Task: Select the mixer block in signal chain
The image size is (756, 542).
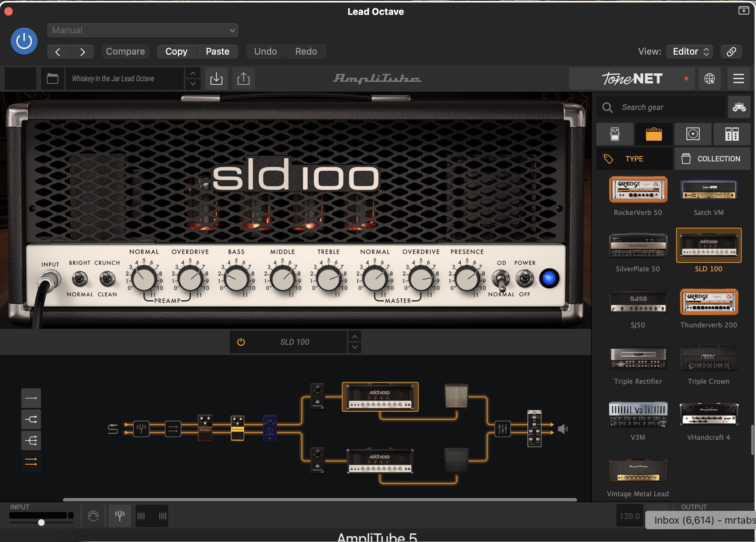Action: 503,429
